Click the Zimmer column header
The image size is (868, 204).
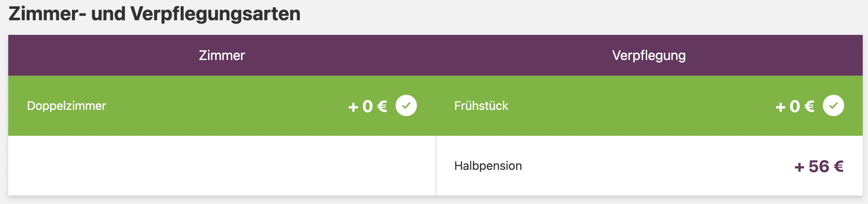coord(222,55)
